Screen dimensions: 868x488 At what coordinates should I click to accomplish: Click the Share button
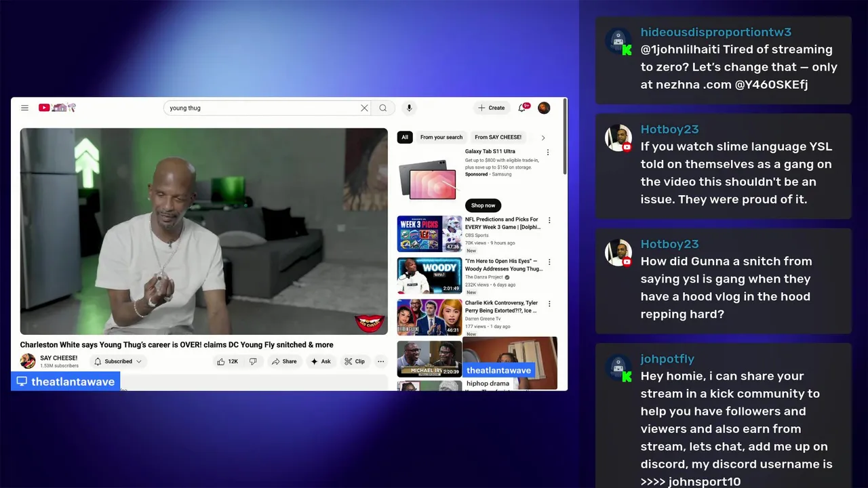(284, 361)
